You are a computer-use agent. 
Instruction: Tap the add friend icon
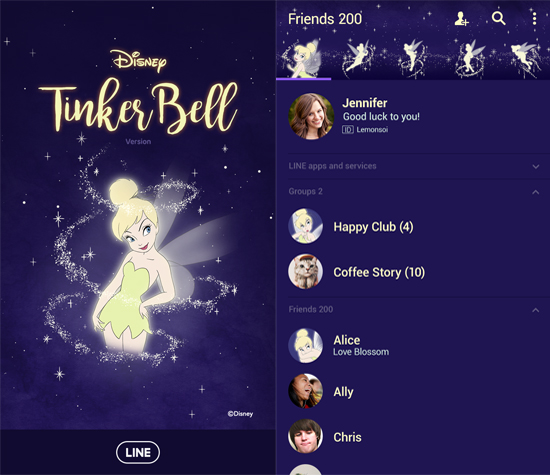[461, 19]
